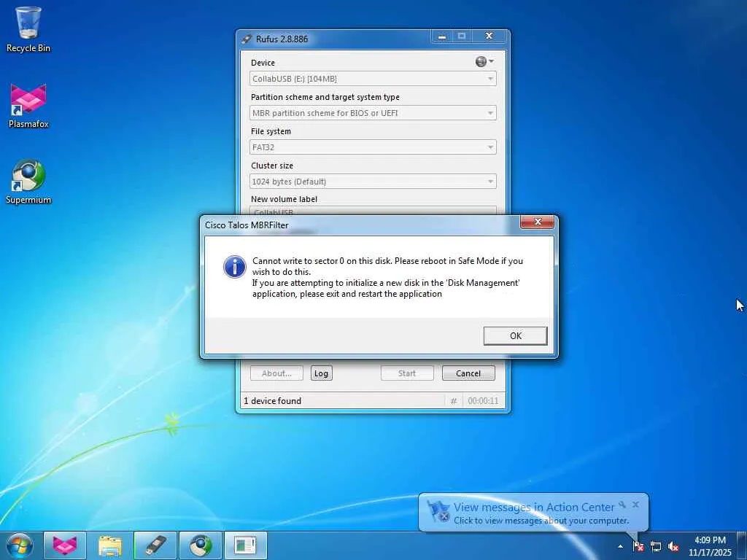The height and width of the screenshot is (560, 747).
Task: Click Cancel in the Rufus window
Action: click(x=468, y=373)
